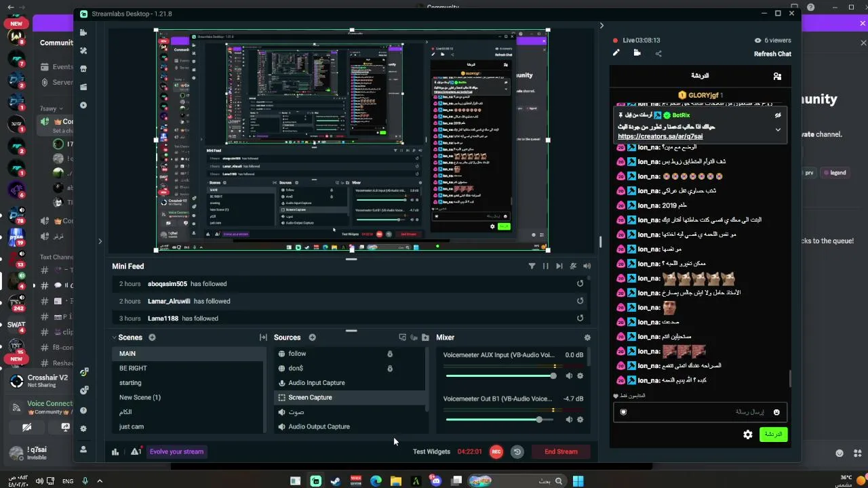
Task: Open the Highlighter clapperboard icon in sidebar
Action: [x=83, y=87]
